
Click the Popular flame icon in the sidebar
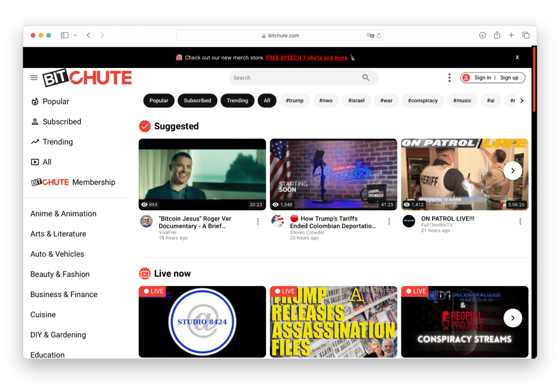tap(35, 102)
